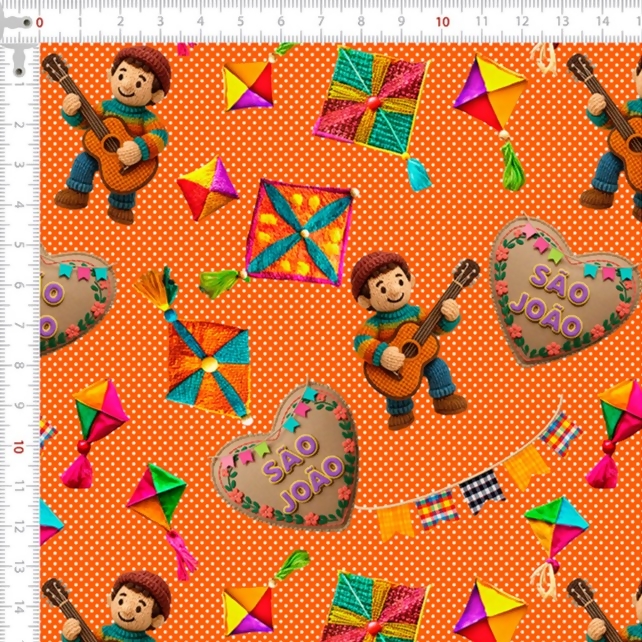Click the red 10 on the top ruler
This screenshot has width=642, height=642.
[x=442, y=22]
